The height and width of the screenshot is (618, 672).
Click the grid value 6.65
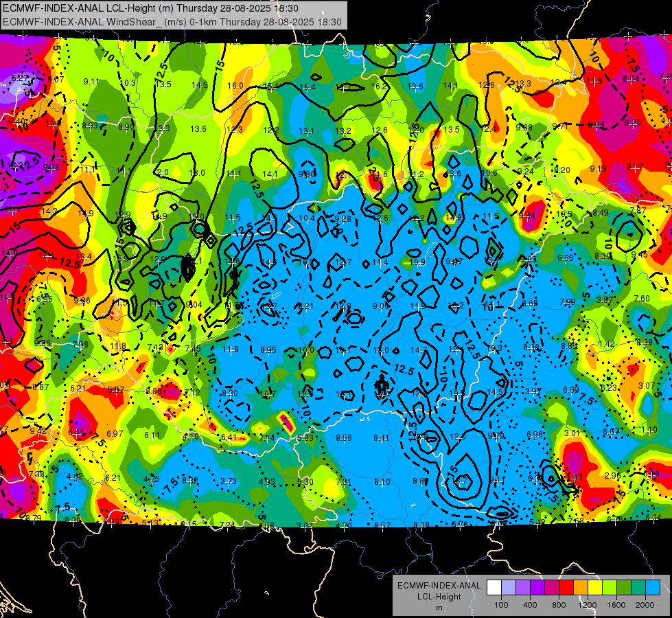[566, 257]
